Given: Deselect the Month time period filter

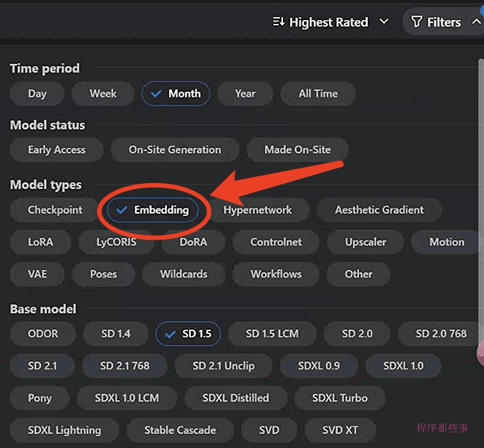Looking at the screenshot, I should coord(176,94).
